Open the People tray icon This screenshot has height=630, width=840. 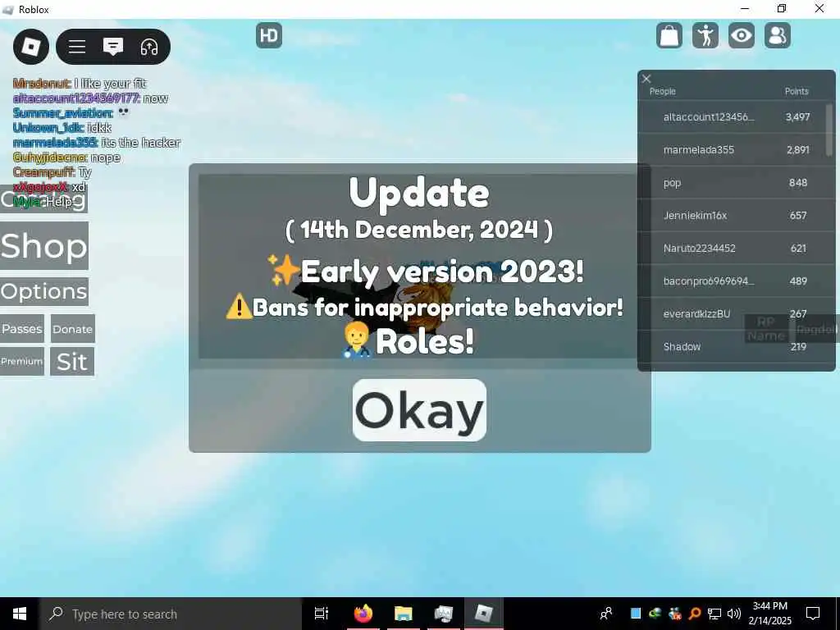(x=606, y=614)
